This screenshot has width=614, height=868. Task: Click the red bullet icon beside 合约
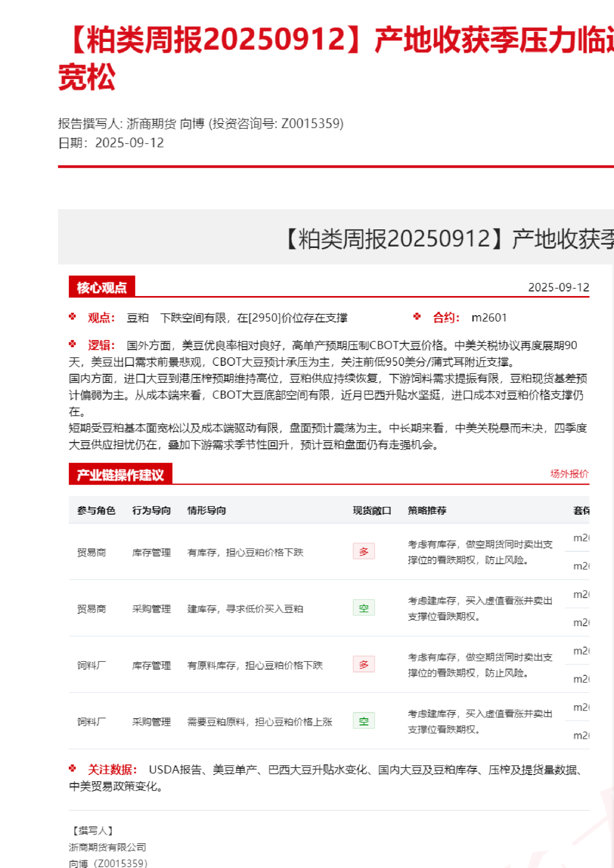[x=417, y=317]
